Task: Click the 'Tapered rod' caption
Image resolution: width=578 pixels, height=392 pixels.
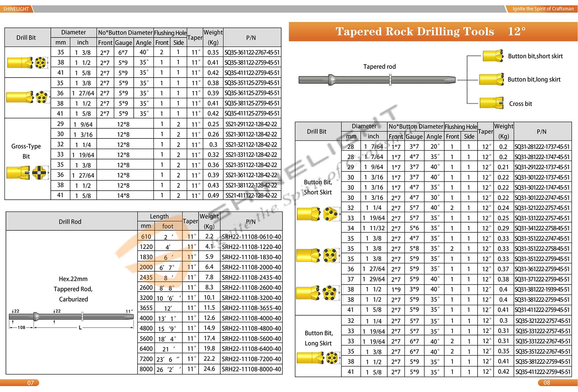Action: click(379, 67)
